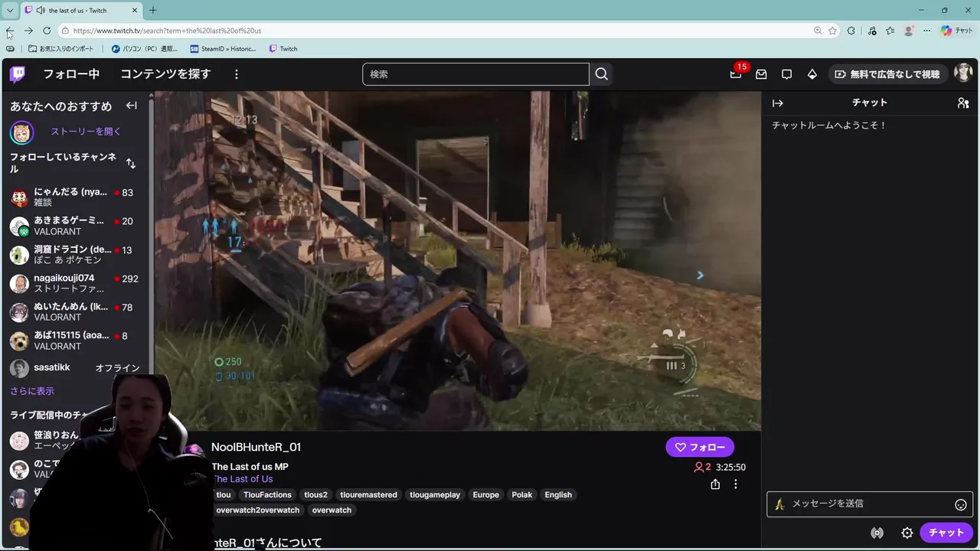
Task: Collapse the chat panel arrow
Action: point(778,103)
